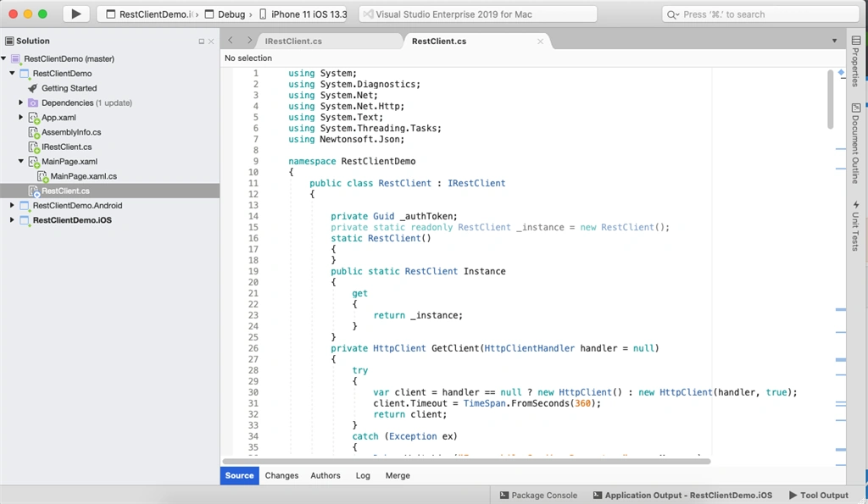Open the Document Outline side panel
The image size is (868, 504).
pyautogui.click(x=856, y=143)
